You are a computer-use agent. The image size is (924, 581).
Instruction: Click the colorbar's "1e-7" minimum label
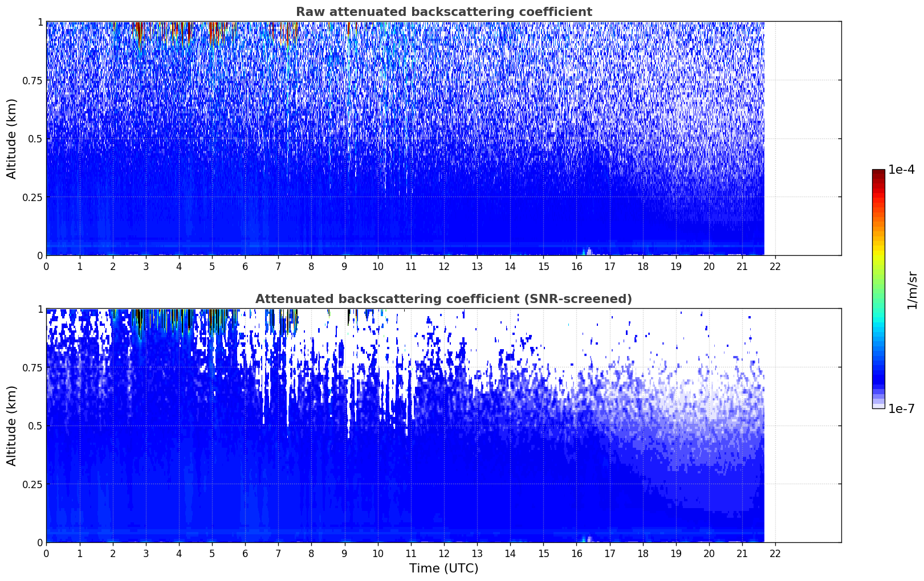click(901, 408)
